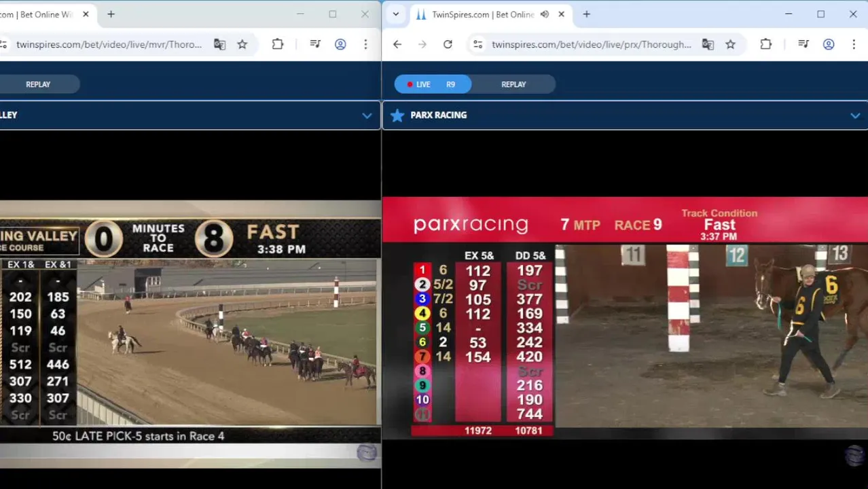The image size is (868, 489).
Task: Open new tab in left window
Action: tap(111, 14)
